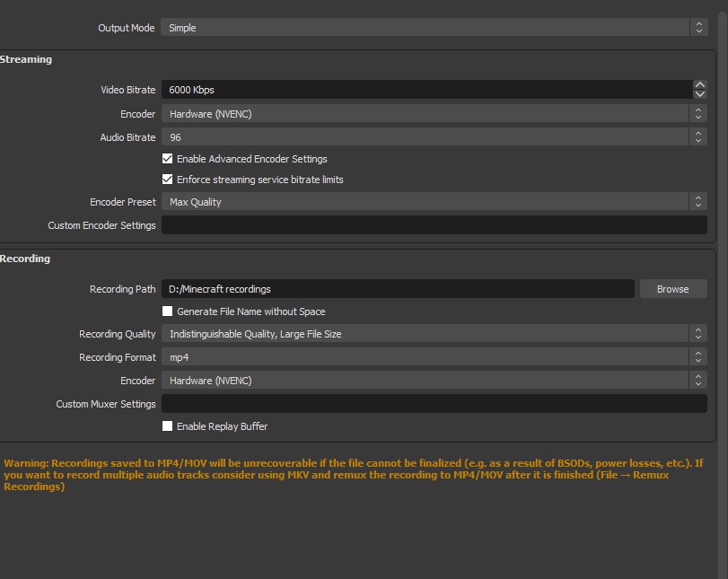Viewport: 728px width, 579px height.
Task: Open the Streaming Encoder dropdown
Action: click(x=431, y=113)
